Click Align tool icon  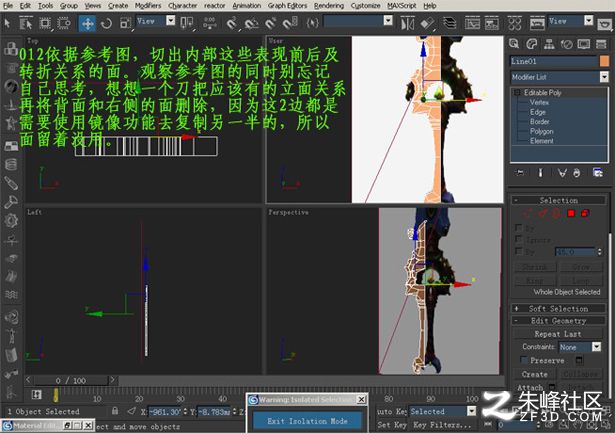427,23
